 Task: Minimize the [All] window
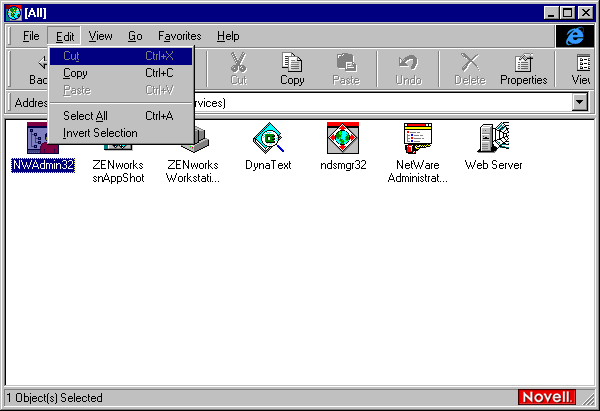551,13
